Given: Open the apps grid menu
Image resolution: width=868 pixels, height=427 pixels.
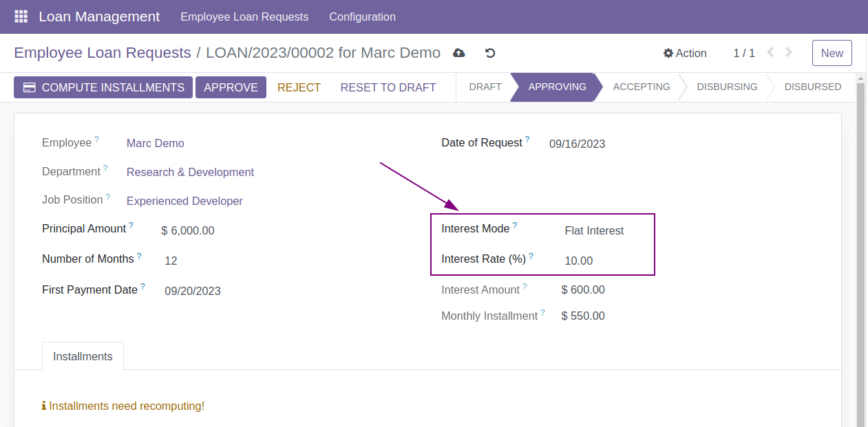Looking at the screenshot, I should click(20, 16).
